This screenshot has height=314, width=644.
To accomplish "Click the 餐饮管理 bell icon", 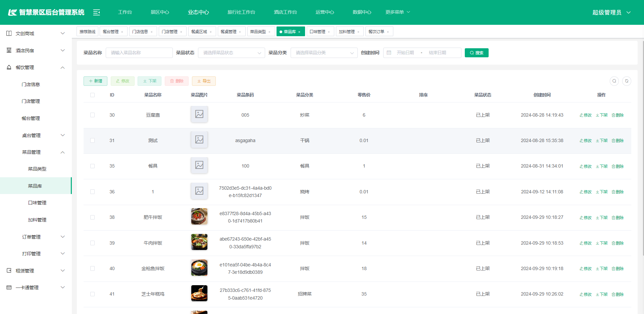I will 9,67.
